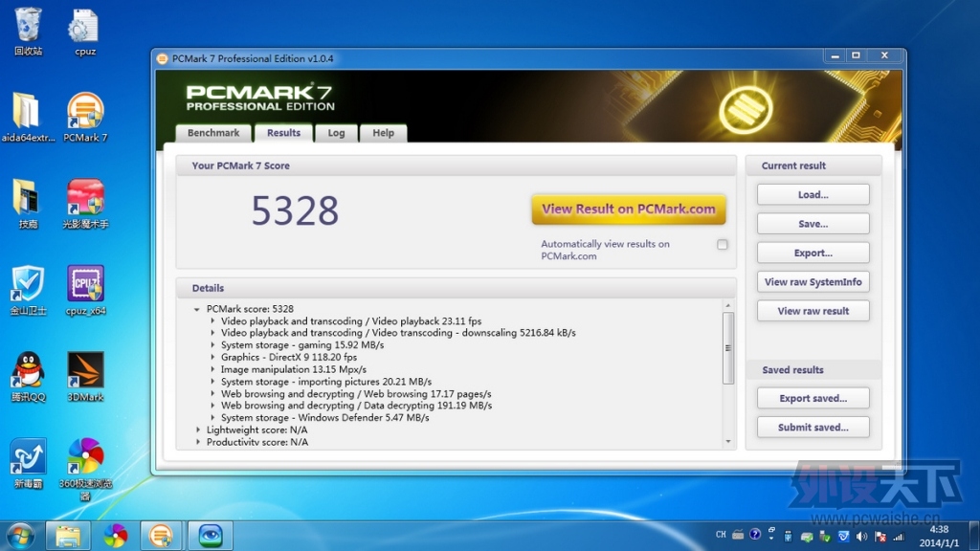Open the Recycle Bin icon
The width and height of the screenshot is (980, 551).
pos(28,30)
